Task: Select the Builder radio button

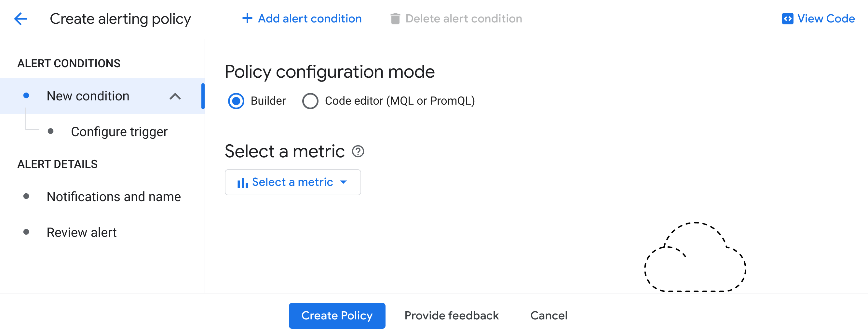Action: (236, 100)
